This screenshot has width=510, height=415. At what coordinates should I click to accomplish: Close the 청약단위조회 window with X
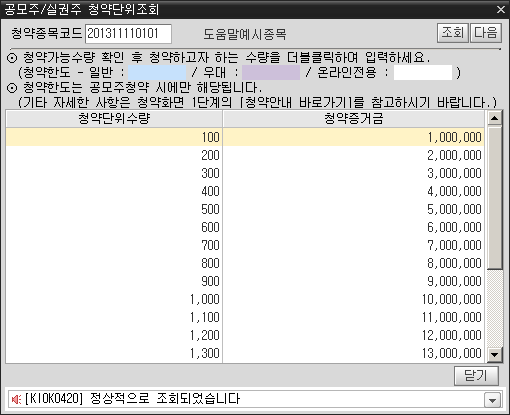click(x=500, y=9)
